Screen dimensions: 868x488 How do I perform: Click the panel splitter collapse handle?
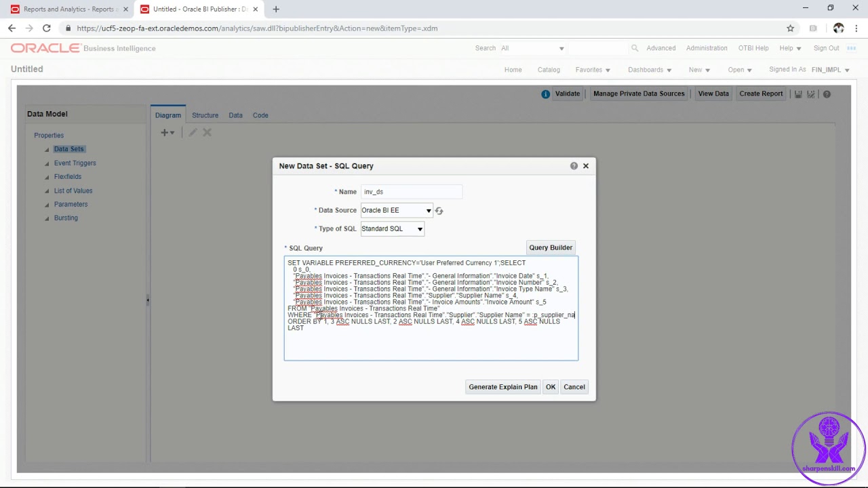(x=147, y=300)
